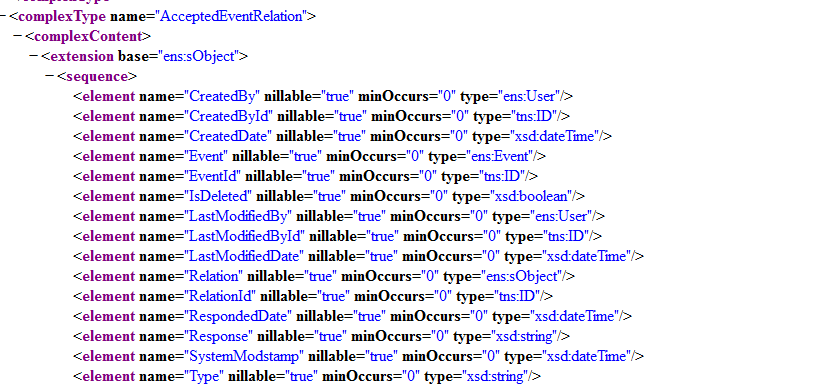Click the "xsd:boolean" type value

point(531,196)
